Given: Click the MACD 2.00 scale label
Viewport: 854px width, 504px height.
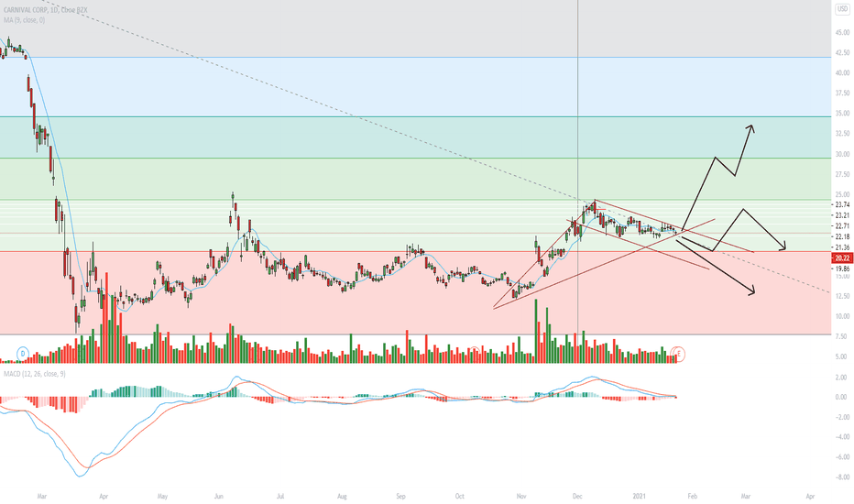Looking at the screenshot, I should 842,378.
